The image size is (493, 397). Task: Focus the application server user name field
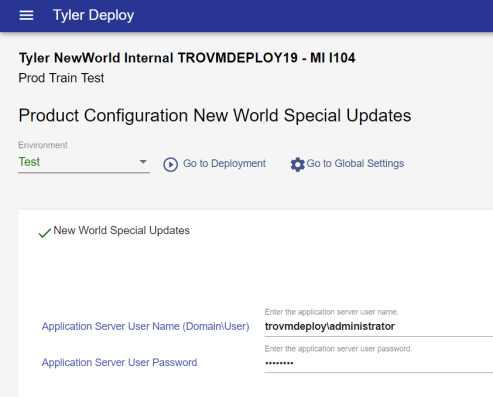pyautogui.click(x=379, y=326)
